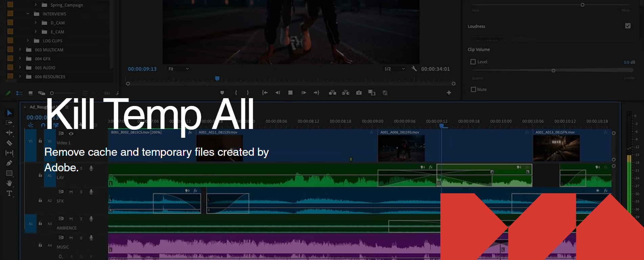
Task: Collapse the INTERVIEWS bin
Action: click(28, 14)
